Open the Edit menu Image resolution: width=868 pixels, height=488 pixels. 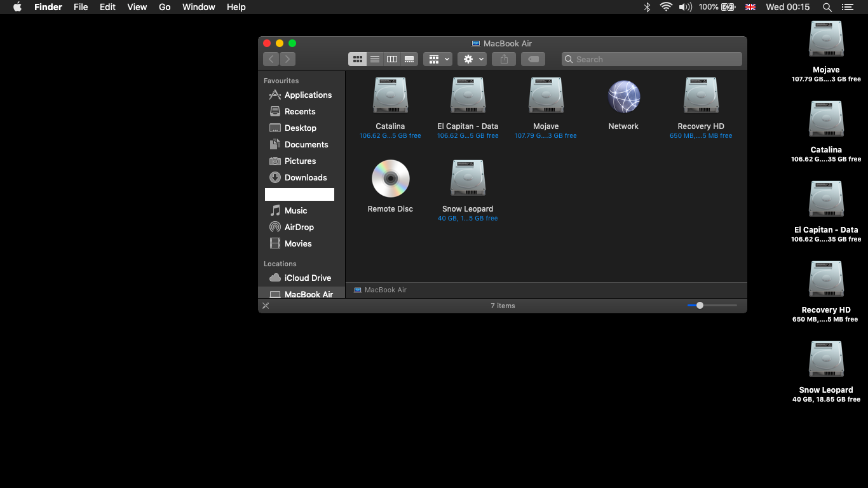point(107,7)
